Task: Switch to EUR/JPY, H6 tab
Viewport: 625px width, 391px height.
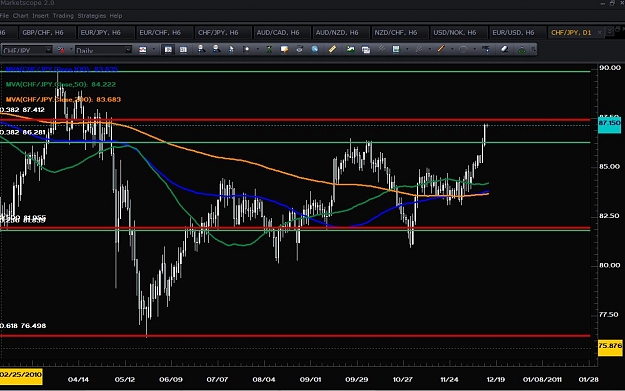Action: (104, 33)
